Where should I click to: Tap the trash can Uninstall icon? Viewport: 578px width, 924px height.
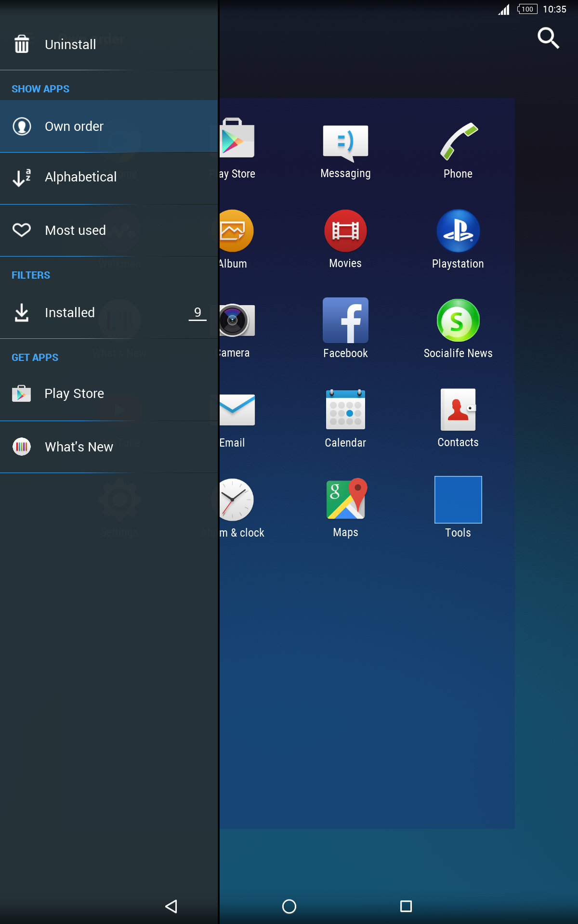tap(22, 44)
